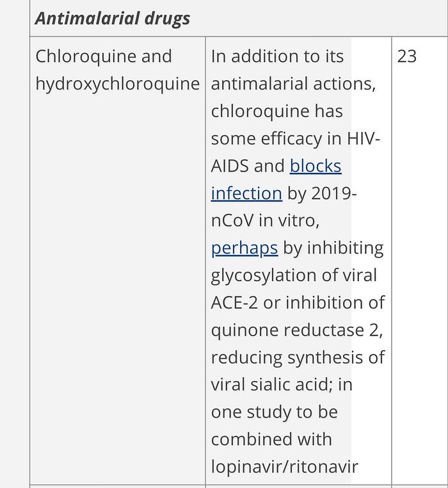Click the "quinone reductase 2," line
This screenshot has width=448, height=488.
coord(297,331)
